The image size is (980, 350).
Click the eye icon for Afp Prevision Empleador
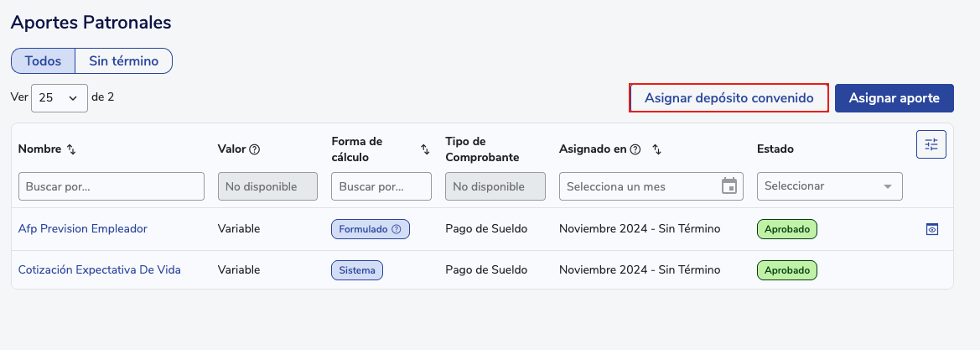[931, 229]
